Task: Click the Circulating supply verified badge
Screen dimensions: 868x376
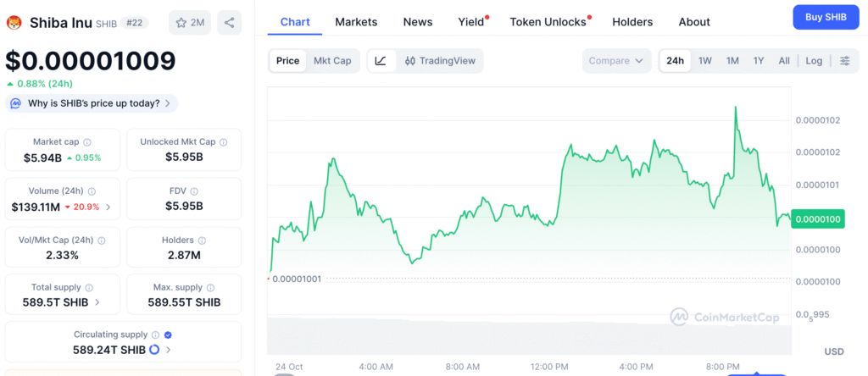Action: click(x=167, y=335)
